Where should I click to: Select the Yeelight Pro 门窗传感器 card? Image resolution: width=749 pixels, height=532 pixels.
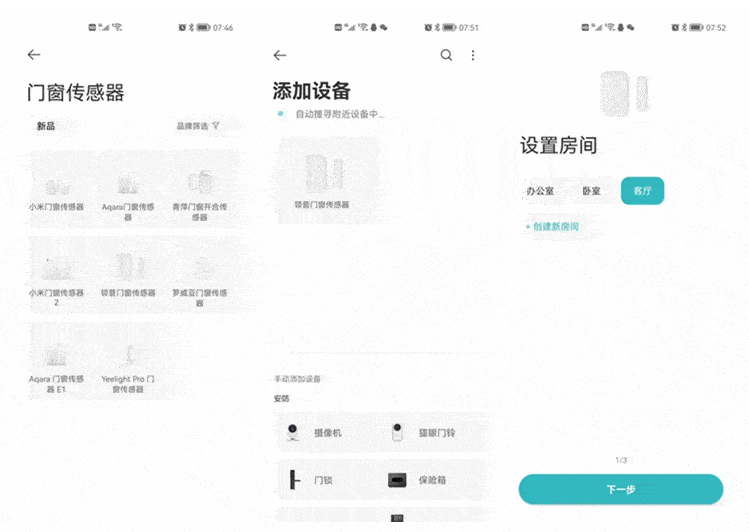128,361
